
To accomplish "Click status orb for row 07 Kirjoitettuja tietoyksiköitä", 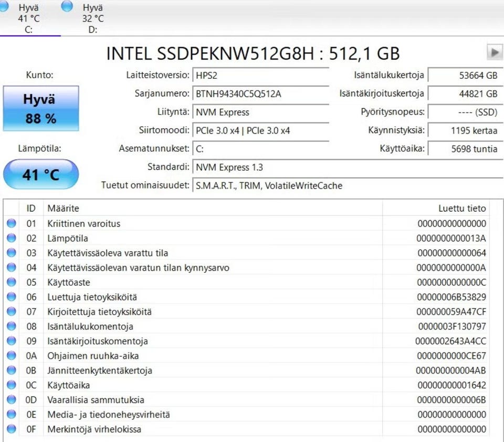I will pos(11,311).
